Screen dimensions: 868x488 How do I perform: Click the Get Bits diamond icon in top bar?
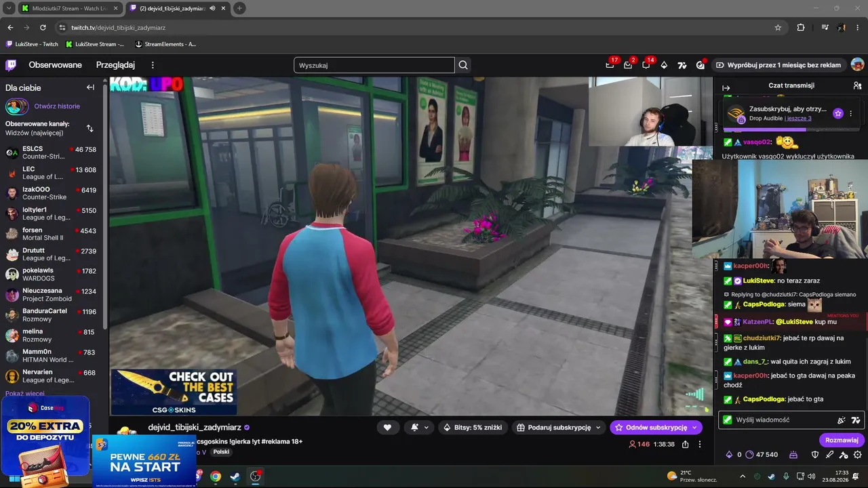coord(664,65)
